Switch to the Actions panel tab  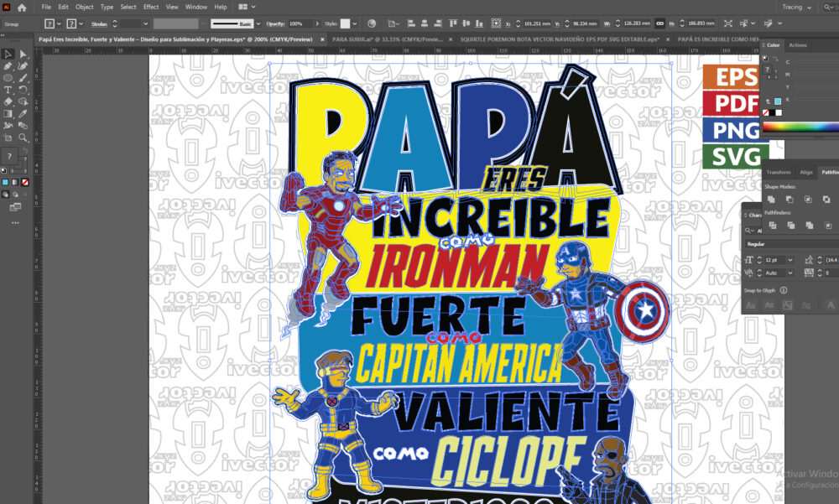797,45
